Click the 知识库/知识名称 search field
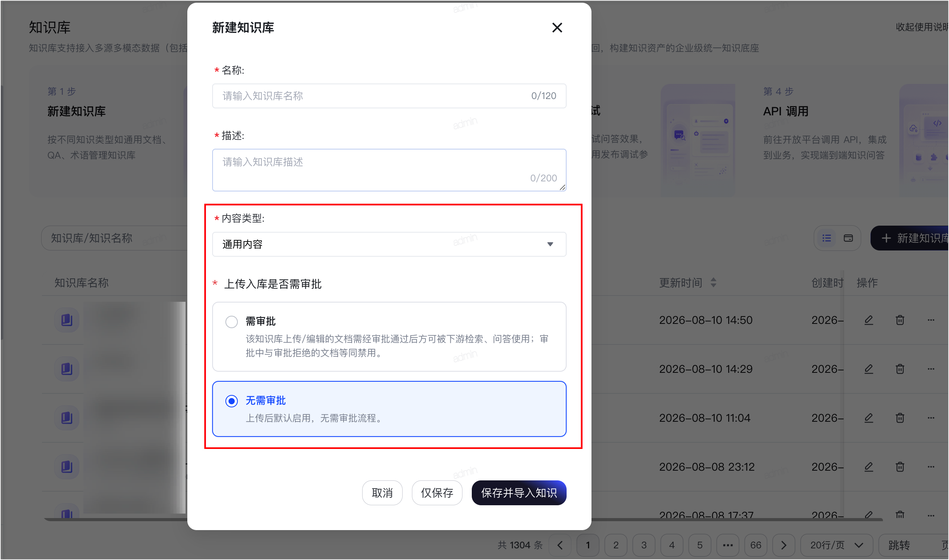 click(x=115, y=238)
